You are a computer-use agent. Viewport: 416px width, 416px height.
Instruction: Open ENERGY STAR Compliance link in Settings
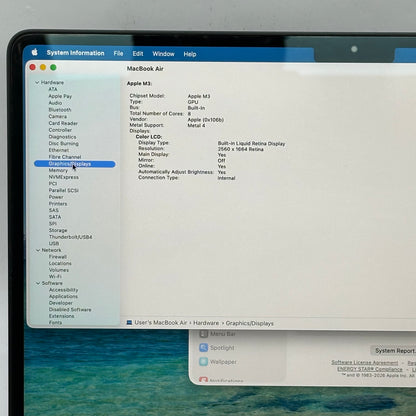tap(370, 369)
